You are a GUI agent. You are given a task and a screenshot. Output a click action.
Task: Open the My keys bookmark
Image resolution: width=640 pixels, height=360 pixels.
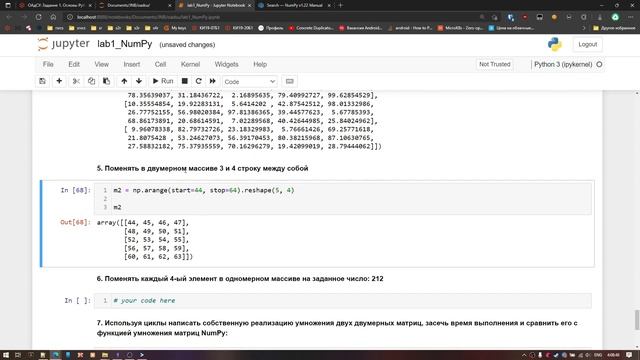pos(175,28)
